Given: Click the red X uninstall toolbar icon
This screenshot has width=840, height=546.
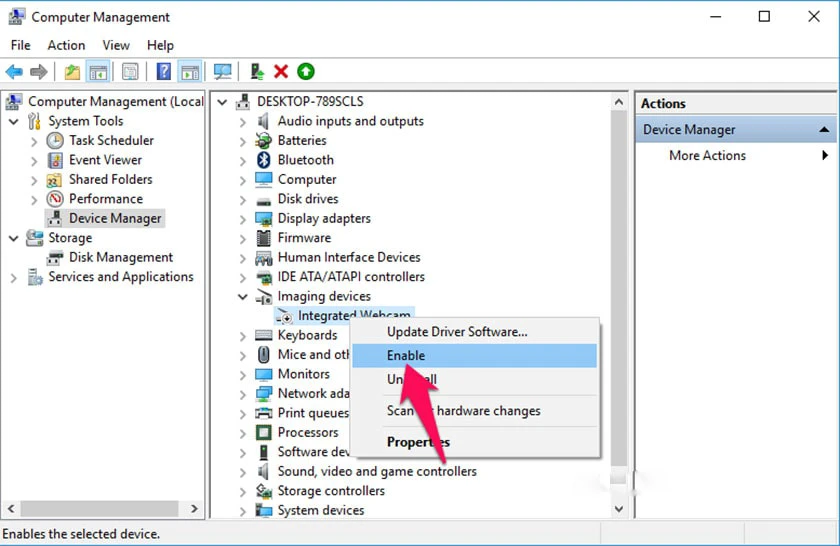Looking at the screenshot, I should click(x=281, y=71).
